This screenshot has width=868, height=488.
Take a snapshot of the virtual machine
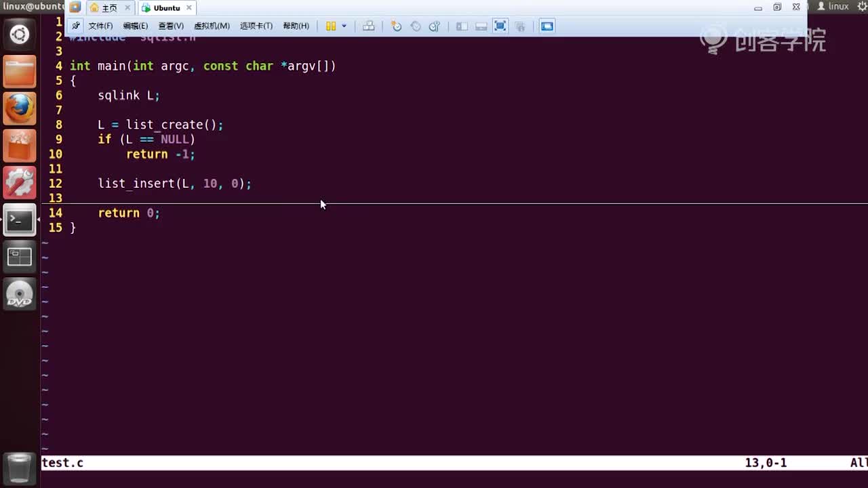point(397,26)
